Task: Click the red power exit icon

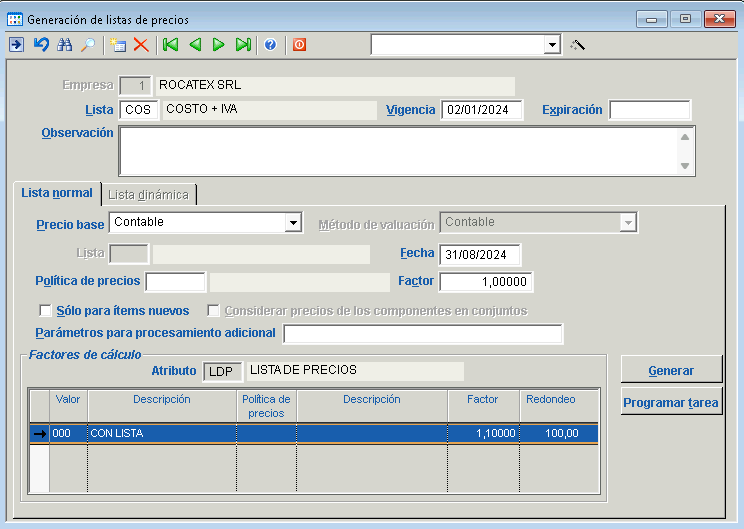Action: coord(299,45)
